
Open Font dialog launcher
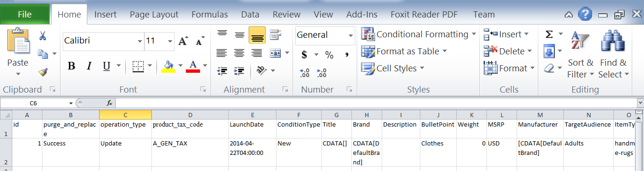pos(203,89)
